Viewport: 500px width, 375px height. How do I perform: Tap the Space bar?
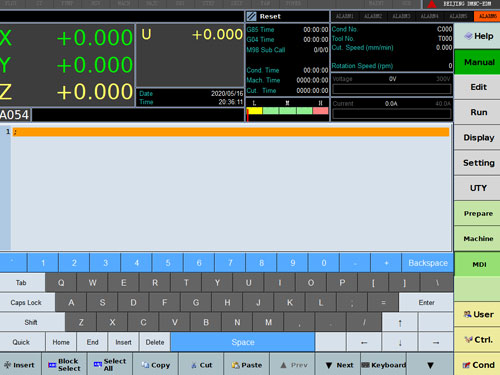click(243, 342)
